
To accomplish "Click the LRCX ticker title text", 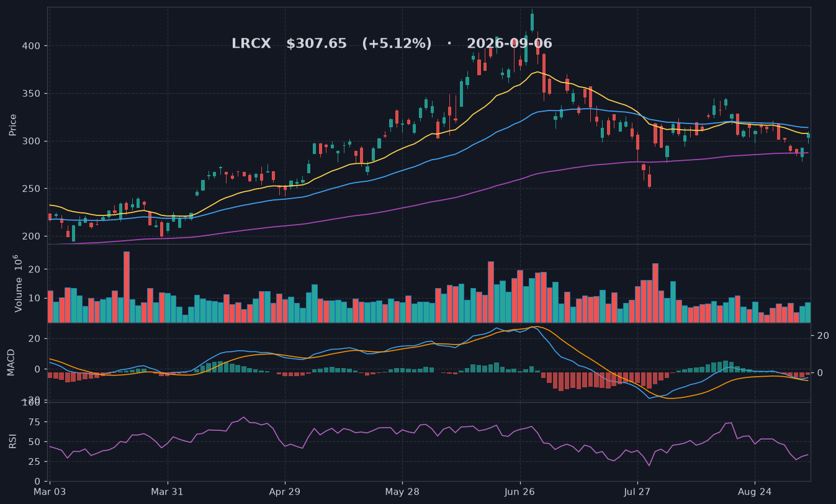I will point(251,44).
